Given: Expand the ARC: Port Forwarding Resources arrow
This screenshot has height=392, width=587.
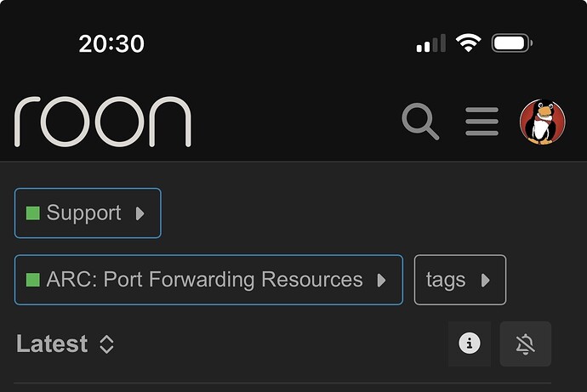Looking at the screenshot, I should tap(382, 280).
